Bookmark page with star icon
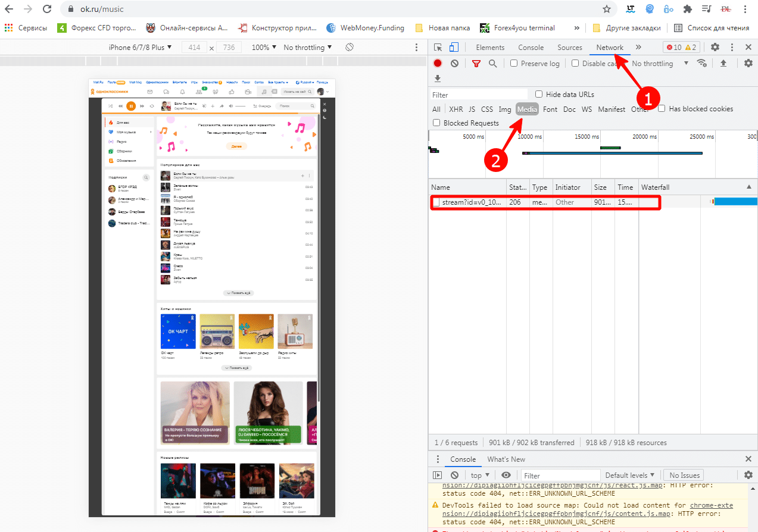The image size is (758, 532). pyautogui.click(x=607, y=10)
